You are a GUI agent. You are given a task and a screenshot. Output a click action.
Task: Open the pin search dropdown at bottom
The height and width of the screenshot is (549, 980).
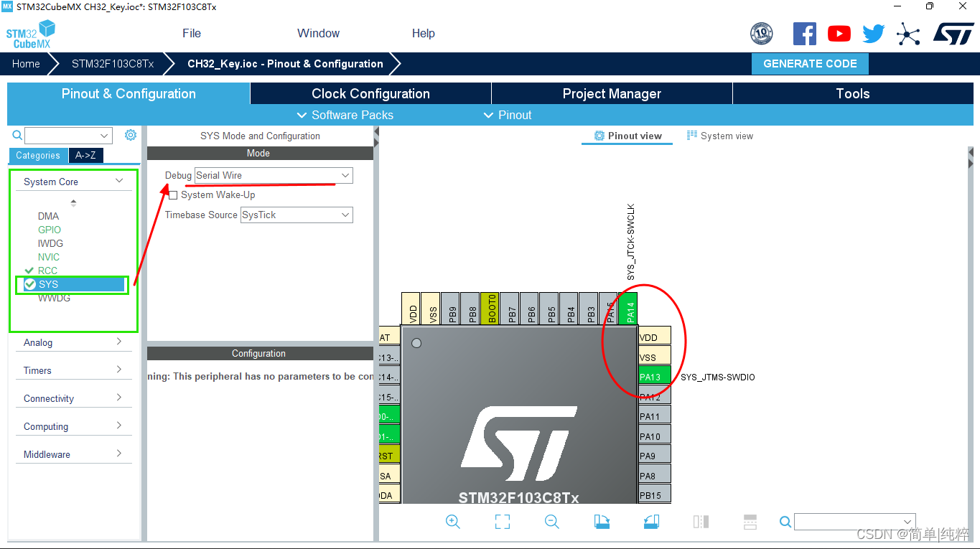coord(855,522)
